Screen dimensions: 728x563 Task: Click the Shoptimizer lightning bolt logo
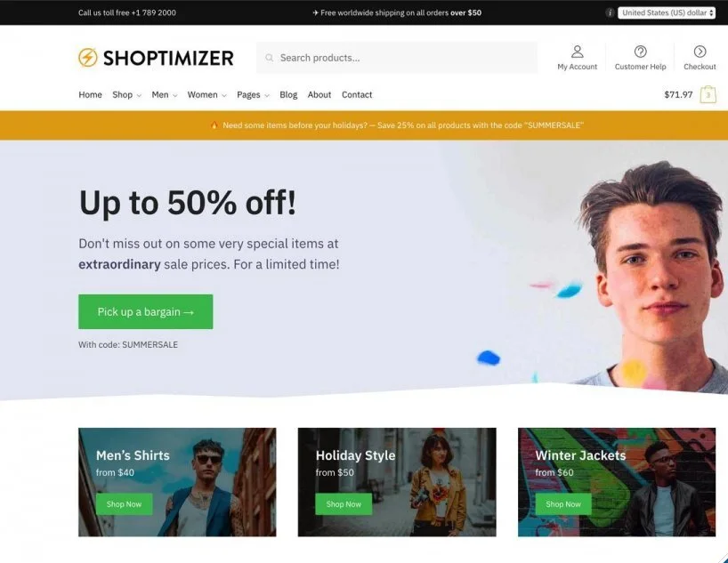coord(88,58)
